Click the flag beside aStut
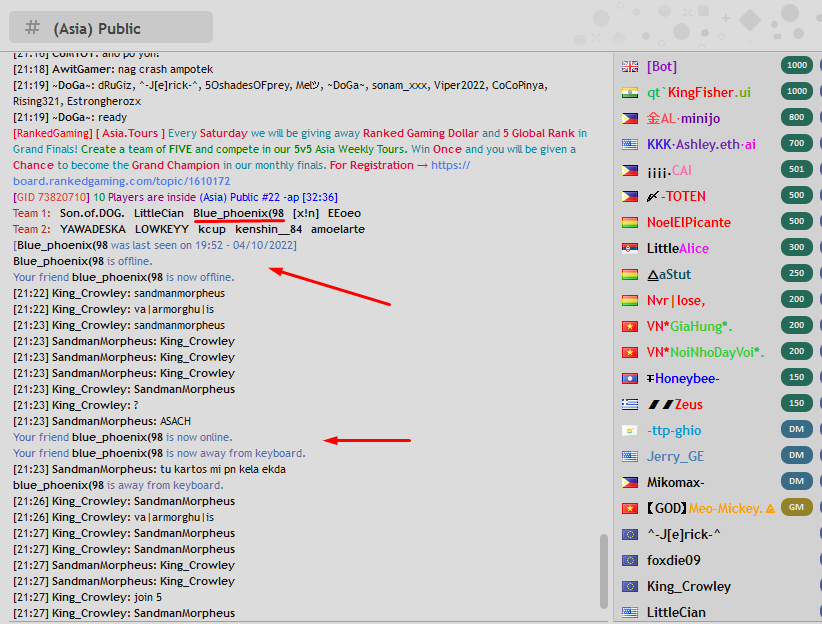Viewport: 822px width, 624px height. (630, 274)
